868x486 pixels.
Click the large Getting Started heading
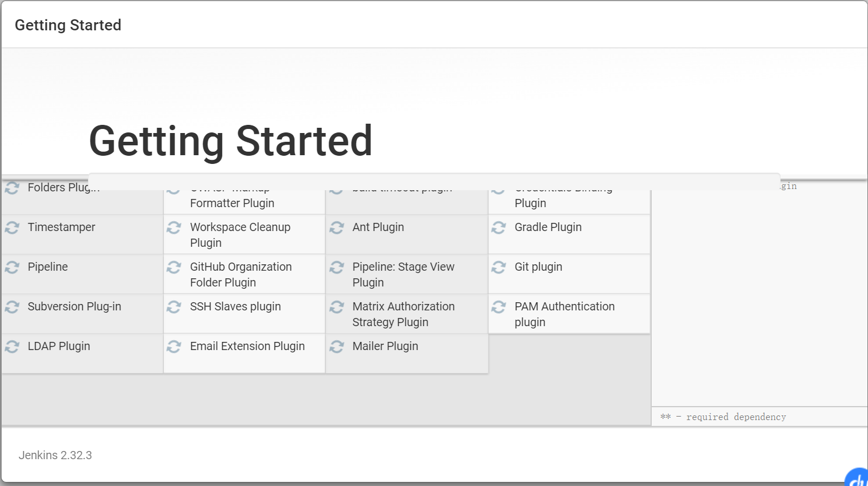coord(230,141)
